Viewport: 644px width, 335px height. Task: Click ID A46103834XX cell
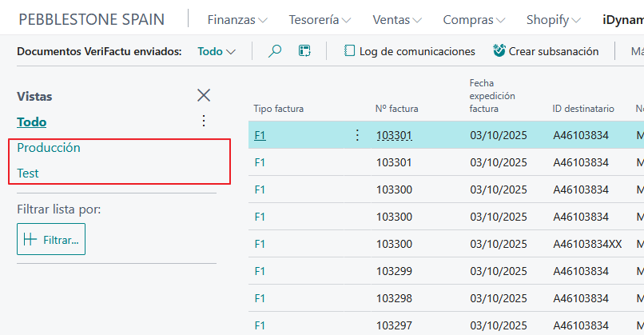point(587,244)
